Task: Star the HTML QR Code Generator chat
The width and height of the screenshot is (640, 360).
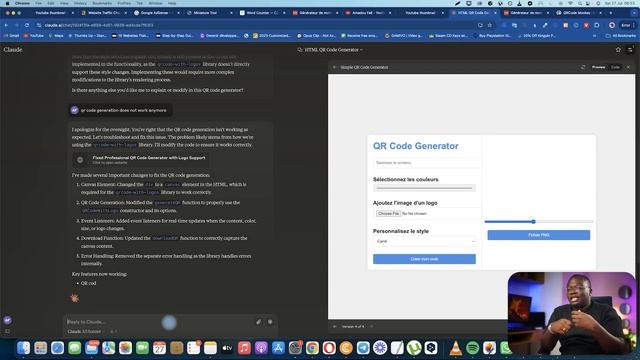Action: 618,50
